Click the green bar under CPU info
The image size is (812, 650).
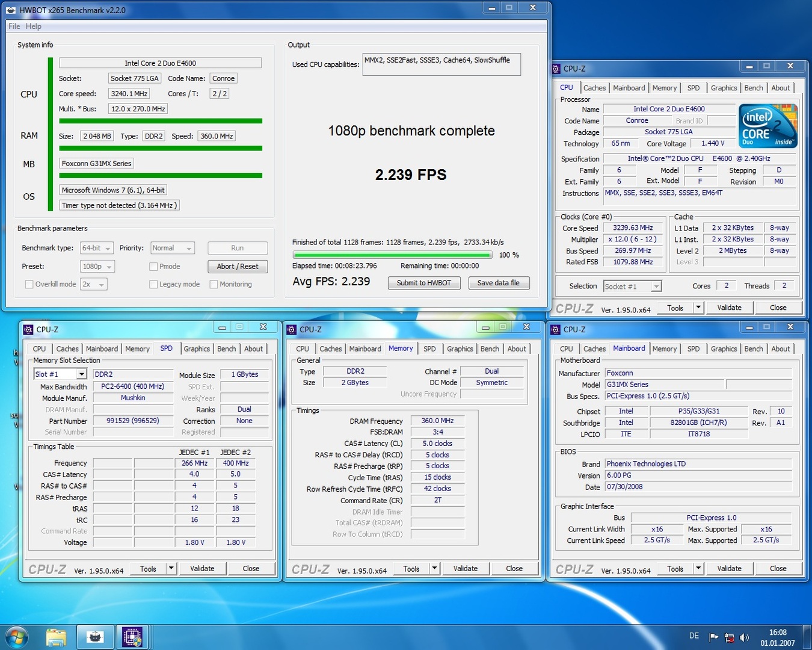pyautogui.click(x=161, y=121)
